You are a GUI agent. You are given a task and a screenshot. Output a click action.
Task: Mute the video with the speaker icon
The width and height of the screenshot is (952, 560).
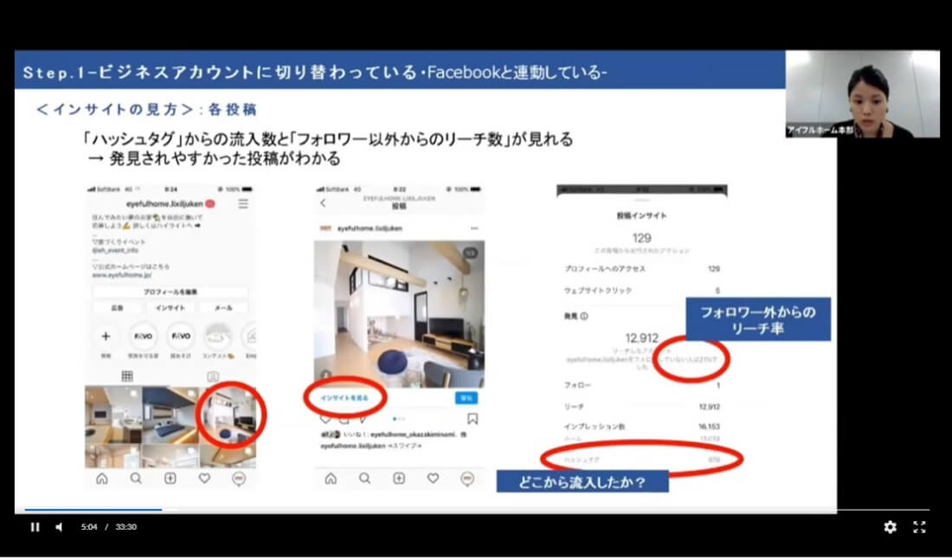click(x=58, y=526)
